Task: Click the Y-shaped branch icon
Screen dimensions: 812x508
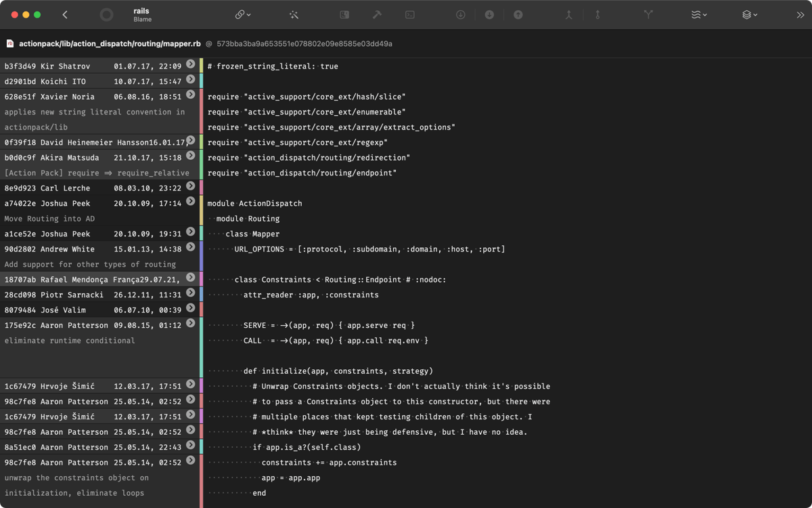Action: point(648,15)
